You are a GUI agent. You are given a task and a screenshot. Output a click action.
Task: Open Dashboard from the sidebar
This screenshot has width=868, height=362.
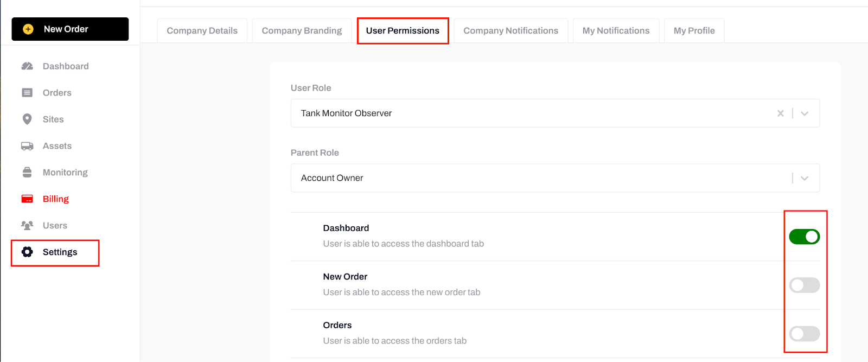coord(66,66)
